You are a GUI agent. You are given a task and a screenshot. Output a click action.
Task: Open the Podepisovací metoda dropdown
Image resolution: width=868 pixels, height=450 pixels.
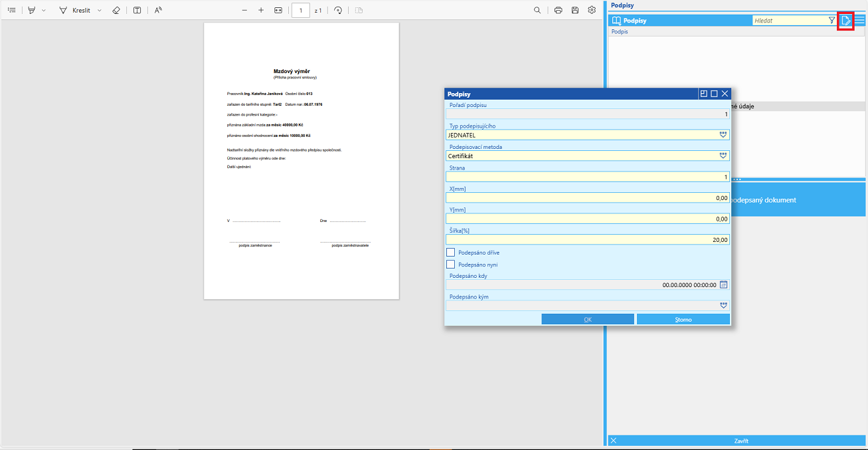click(x=723, y=156)
